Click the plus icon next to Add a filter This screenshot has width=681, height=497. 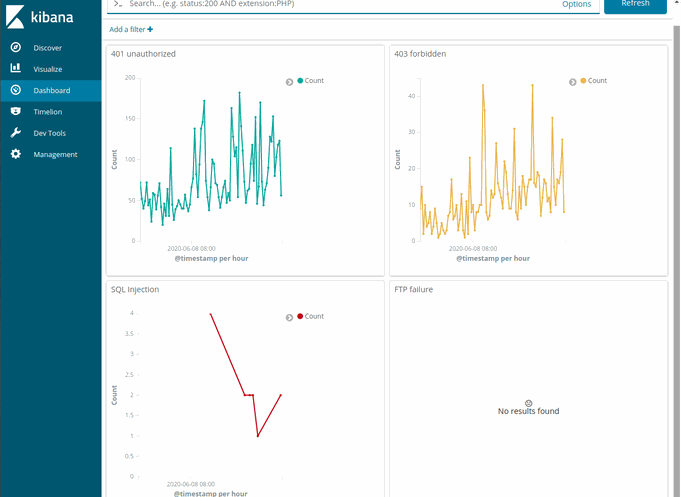click(150, 29)
